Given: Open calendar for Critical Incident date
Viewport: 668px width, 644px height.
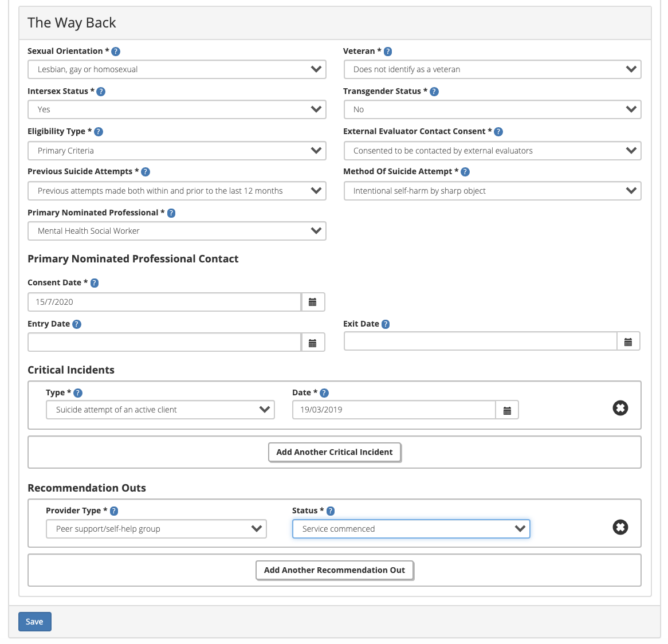Looking at the screenshot, I should pyautogui.click(x=507, y=410).
